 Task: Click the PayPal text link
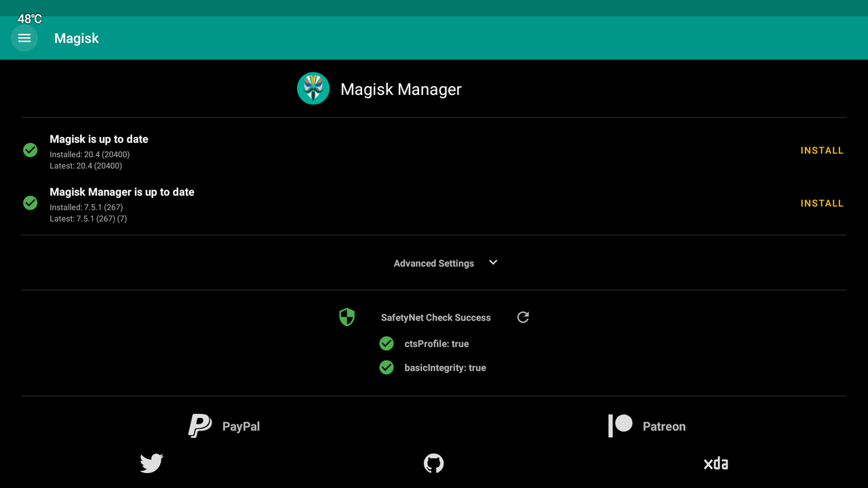point(241,426)
